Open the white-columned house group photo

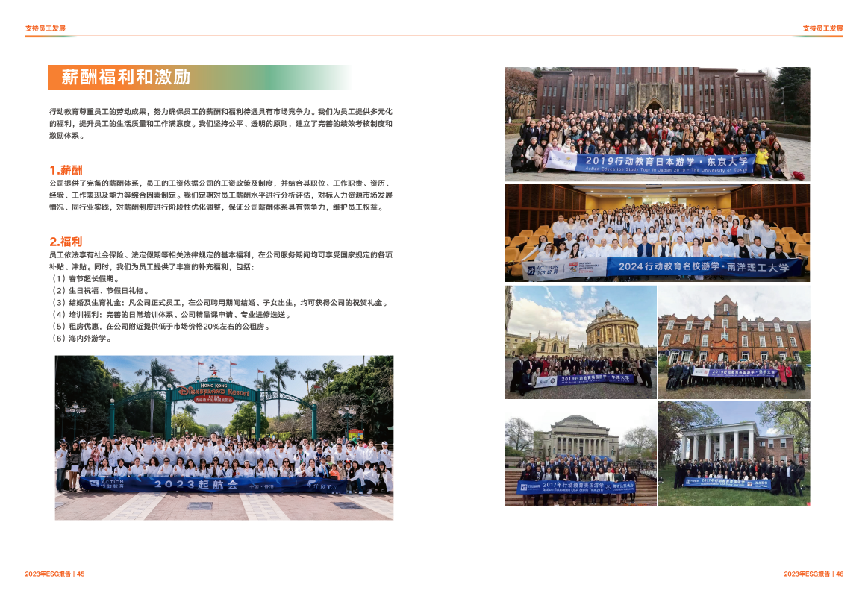pyautogui.click(x=734, y=453)
